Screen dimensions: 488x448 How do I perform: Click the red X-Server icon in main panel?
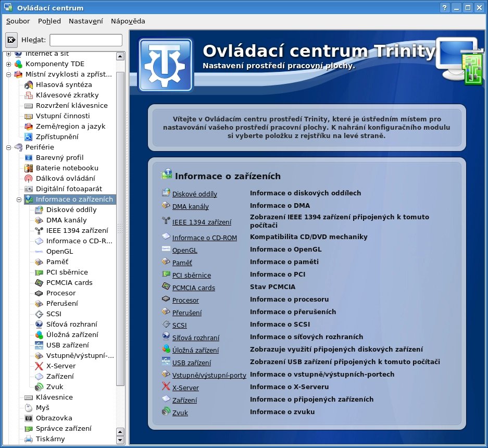(x=166, y=387)
